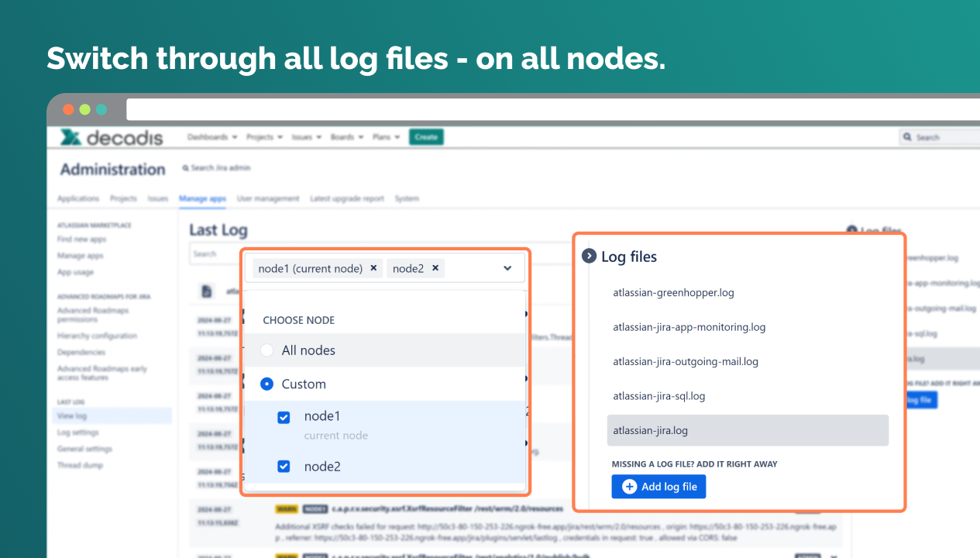This screenshot has width=980, height=558.
Task: Collapse the Log files panel chevron
Action: (589, 256)
